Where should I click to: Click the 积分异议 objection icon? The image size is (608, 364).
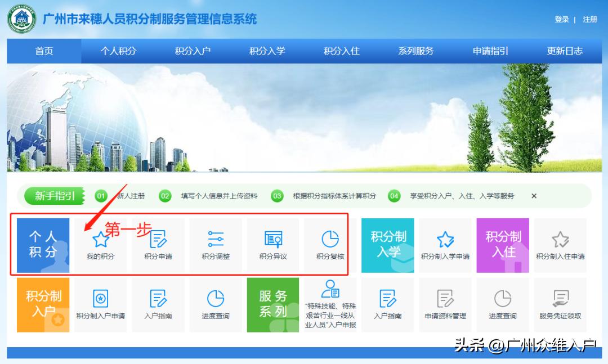pos(273,239)
